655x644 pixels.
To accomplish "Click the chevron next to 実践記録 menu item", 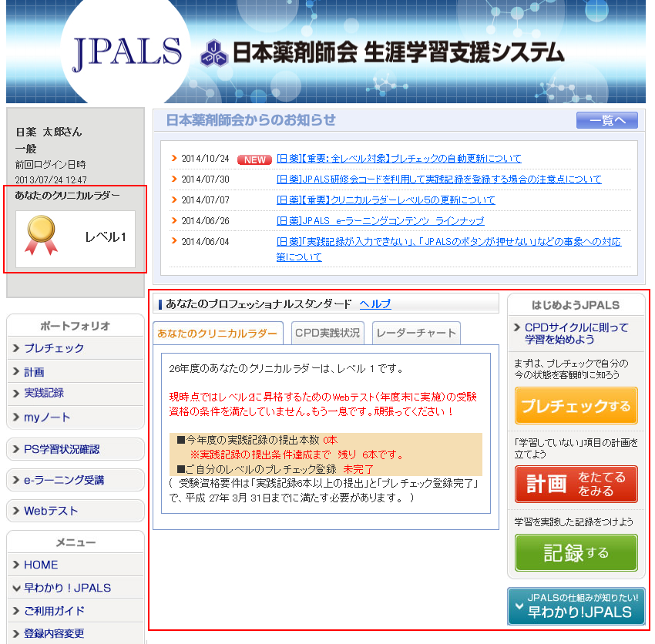I will (16, 394).
